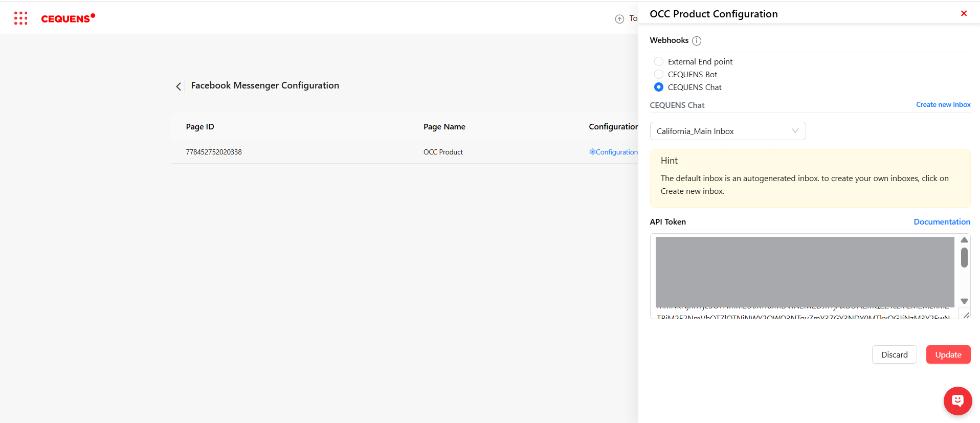Image resolution: width=980 pixels, height=423 pixels.
Task: Click the API token scrollbar up arrow
Action: 964,240
